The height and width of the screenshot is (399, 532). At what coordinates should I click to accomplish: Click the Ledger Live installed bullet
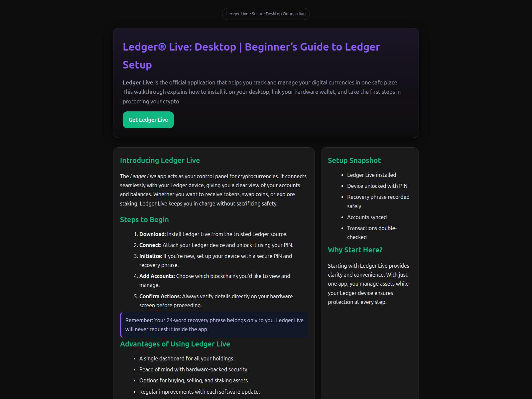(371, 175)
